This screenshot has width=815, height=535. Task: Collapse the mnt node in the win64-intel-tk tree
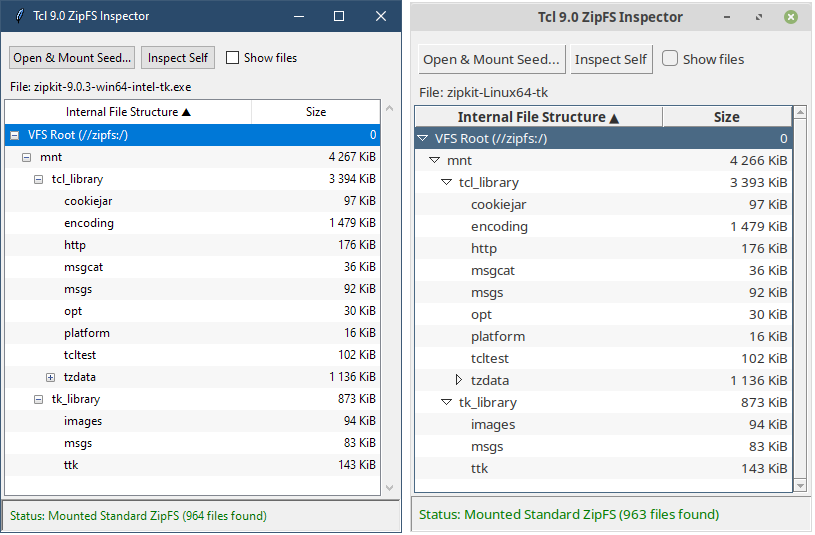click(x=26, y=157)
